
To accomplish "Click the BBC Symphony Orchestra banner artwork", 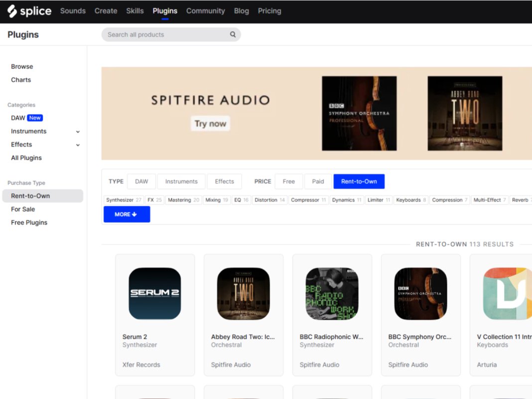I will pyautogui.click(x=359, y=113).
